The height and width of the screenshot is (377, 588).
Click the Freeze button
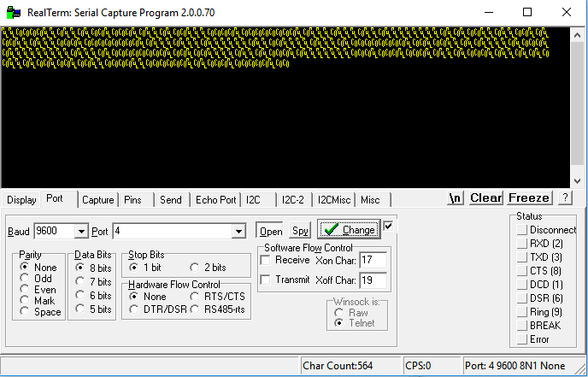[529, 197]
